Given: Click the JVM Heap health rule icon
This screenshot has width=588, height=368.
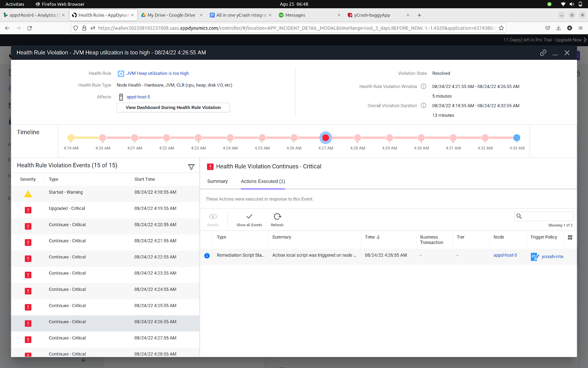Looking at the screenshot, I should [121, 74].
